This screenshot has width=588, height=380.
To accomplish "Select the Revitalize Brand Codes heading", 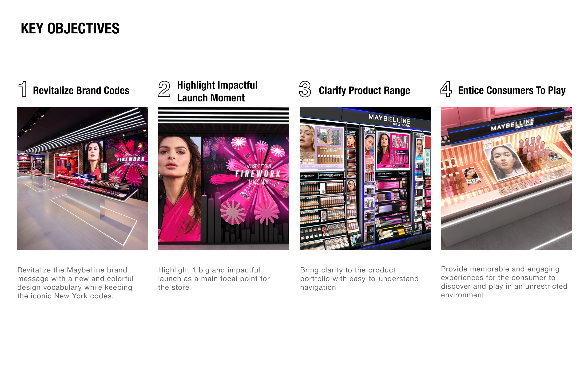I will tap(81, 91).
